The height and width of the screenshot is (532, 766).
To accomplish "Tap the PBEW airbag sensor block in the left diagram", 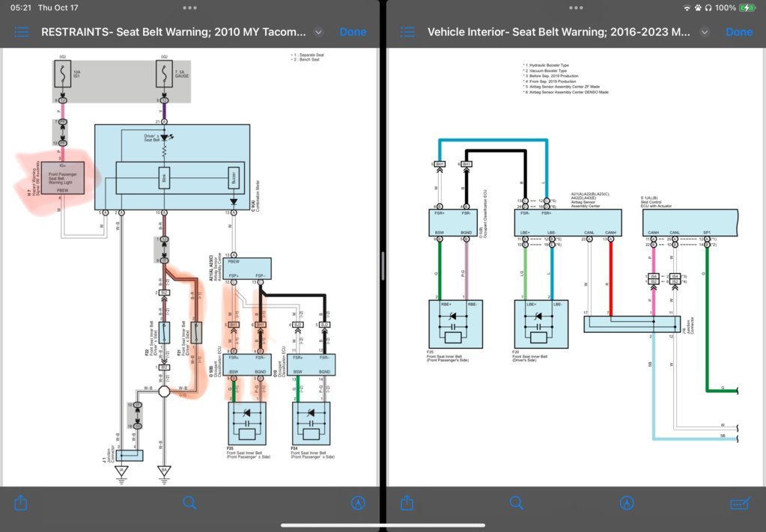I will 246,269.
